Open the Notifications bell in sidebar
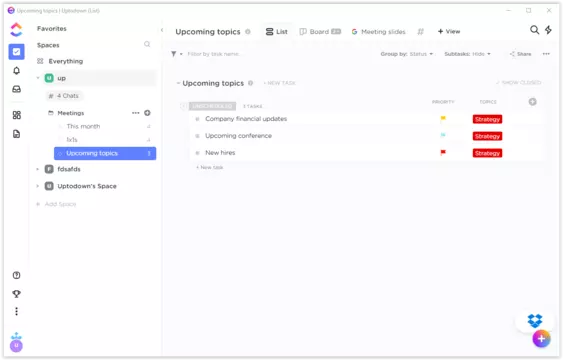Screen dimensions: 563x360 [17, 71]
